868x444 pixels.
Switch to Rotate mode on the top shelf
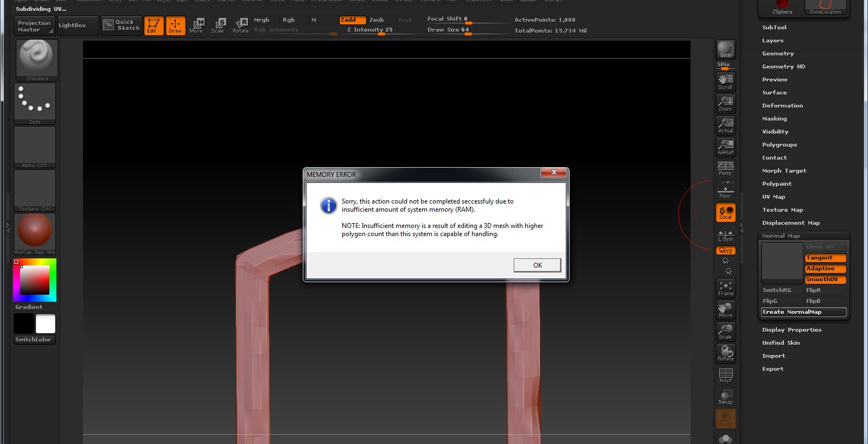click(x=240, y=26)
